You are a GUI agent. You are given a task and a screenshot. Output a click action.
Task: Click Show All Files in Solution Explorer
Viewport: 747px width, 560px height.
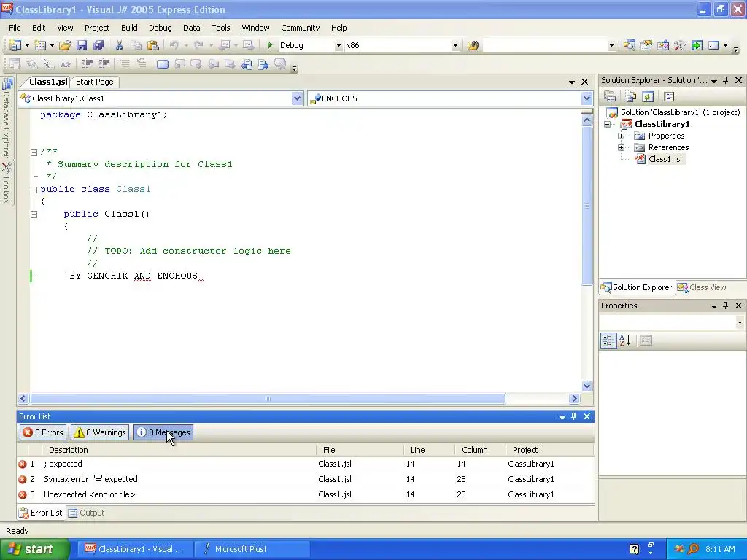click(631, 97)
